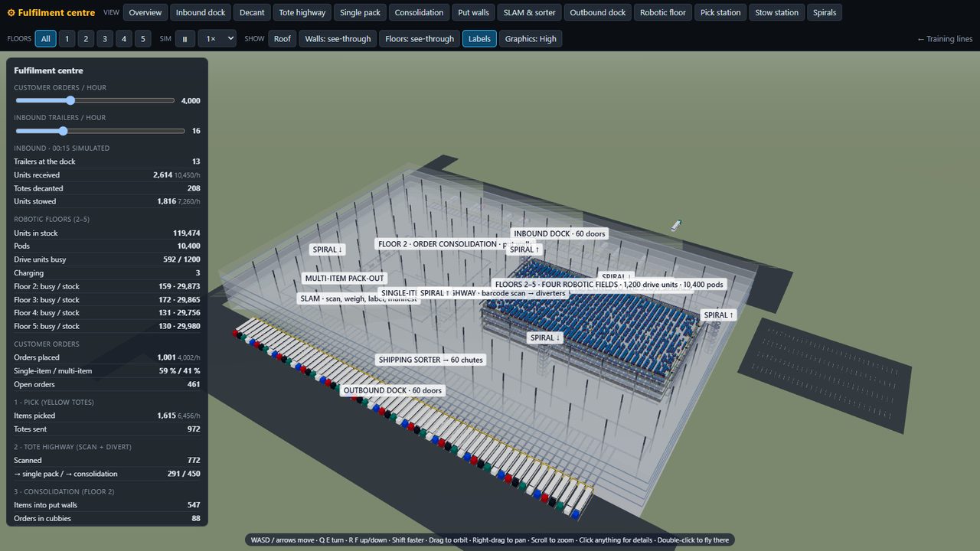Image resolution: width=980 pixels, height=551 pixels.
Task: Switch the Graphics: High quality setting
Action: pyautogui.click(x=531, y=38)
